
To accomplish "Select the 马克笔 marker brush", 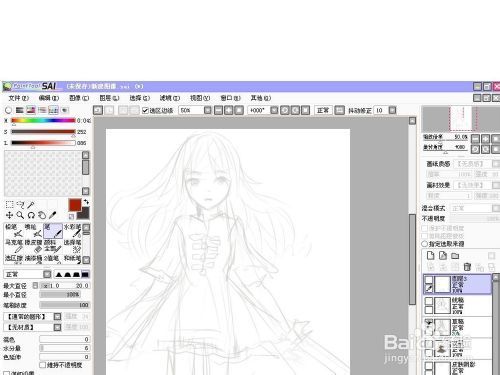I will pyautogui.click(x=14, y=246).
